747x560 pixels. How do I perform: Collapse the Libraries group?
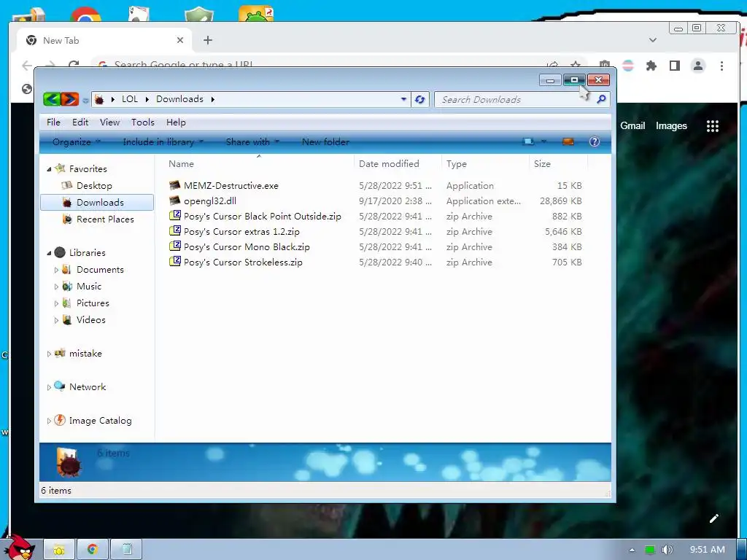click(49, 253)
